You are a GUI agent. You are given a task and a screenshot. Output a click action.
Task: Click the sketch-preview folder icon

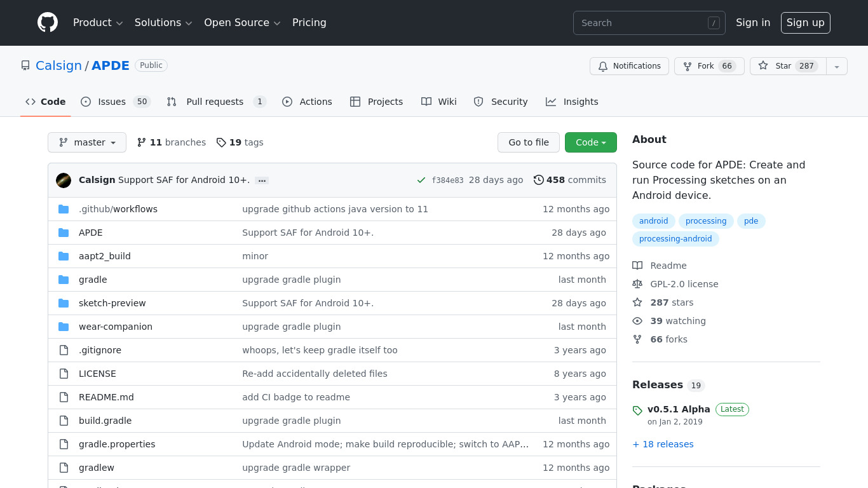pos(64,303)
